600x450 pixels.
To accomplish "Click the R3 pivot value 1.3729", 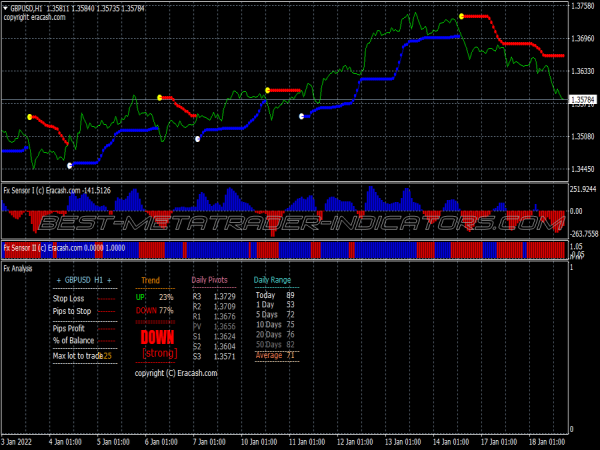I will pos(225,297).
